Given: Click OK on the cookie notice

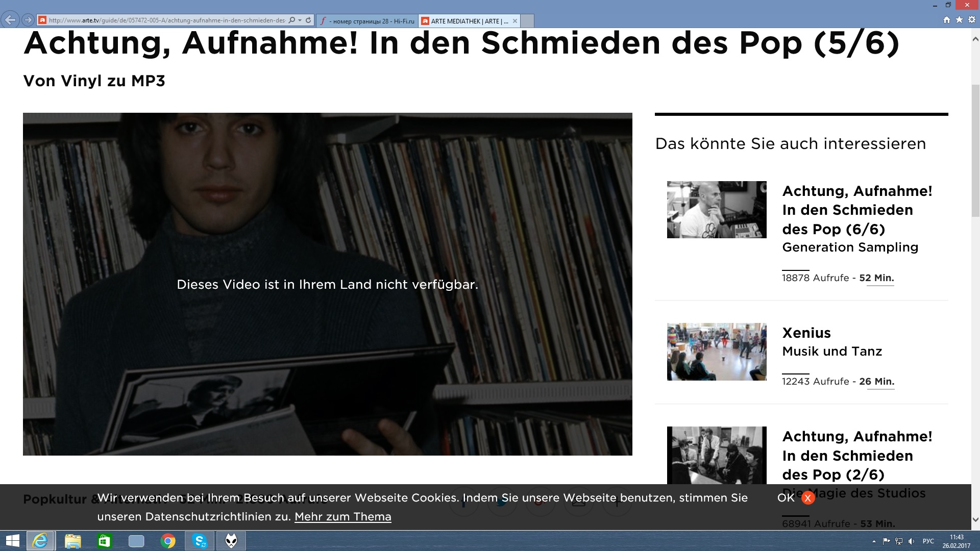Looking at the screenshot, I should [786, 498].
